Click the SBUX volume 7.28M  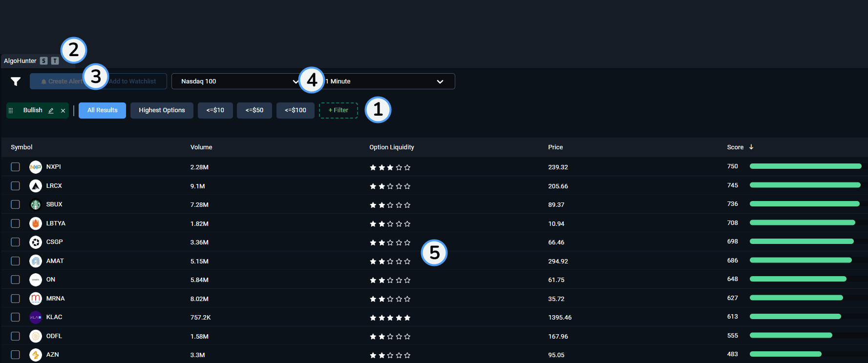point(199,205)
